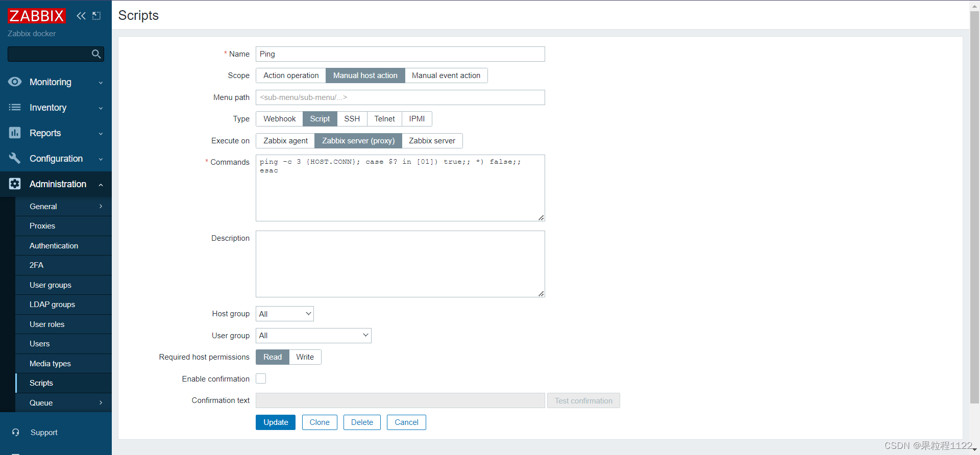Open the Queue submenu arrow
Screen dimensions: 980x455
point(101,402)
